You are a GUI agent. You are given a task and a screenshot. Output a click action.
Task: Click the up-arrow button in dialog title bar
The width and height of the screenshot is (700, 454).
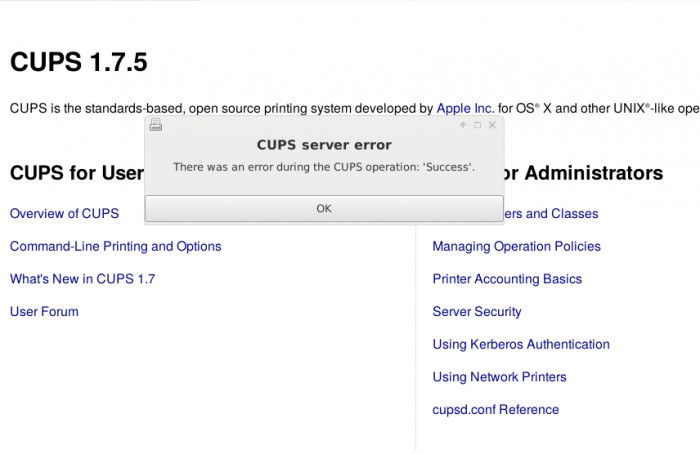463,125
